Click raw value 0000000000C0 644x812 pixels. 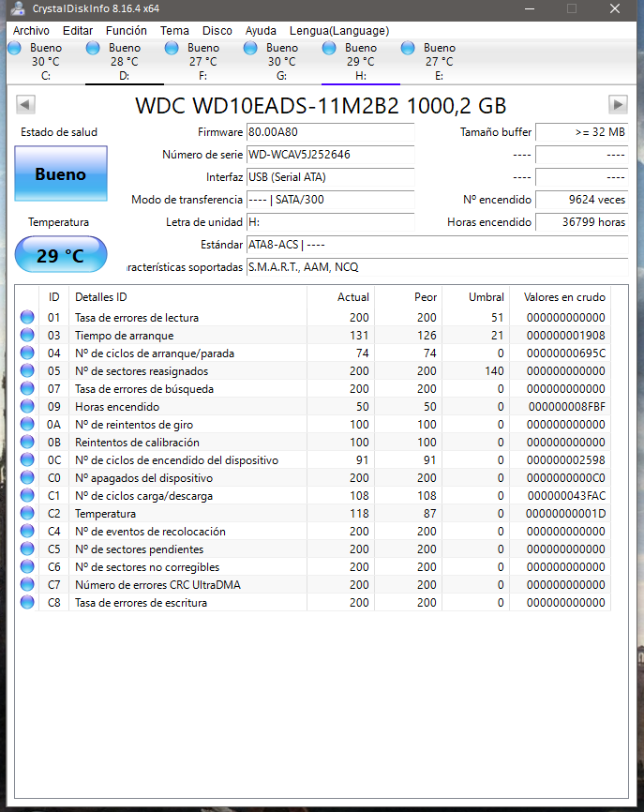pos(566,477)
